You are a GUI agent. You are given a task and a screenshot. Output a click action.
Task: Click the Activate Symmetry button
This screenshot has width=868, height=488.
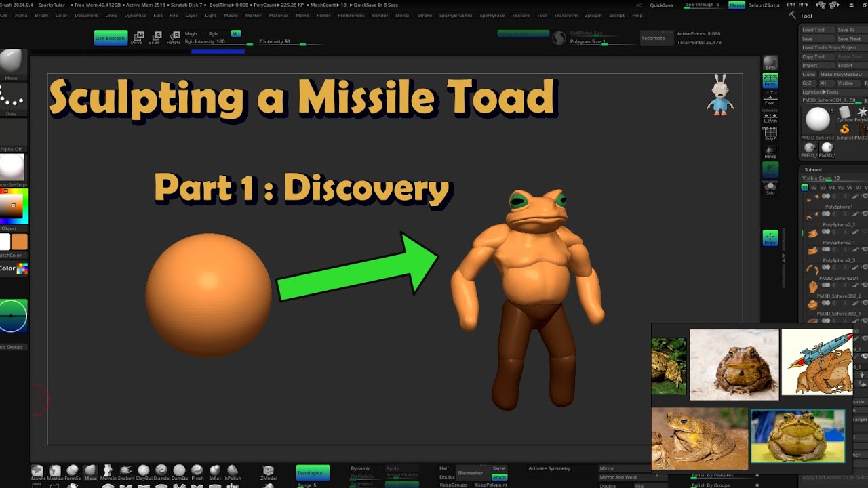549,468
